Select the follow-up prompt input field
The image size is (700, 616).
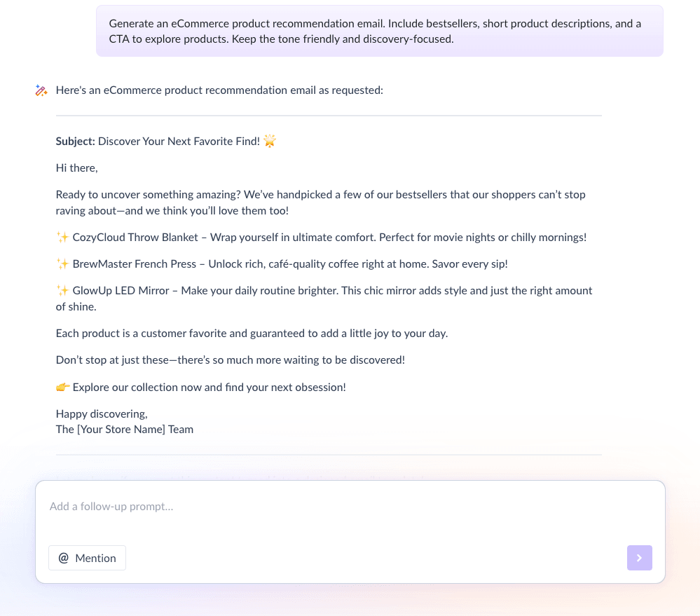click(280, 506)
